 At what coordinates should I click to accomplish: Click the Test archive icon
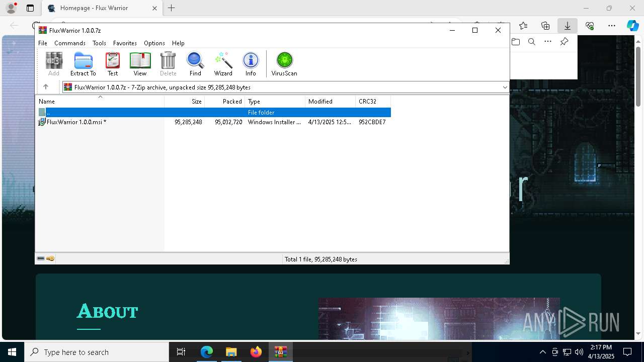pyautogui.click(x=113, y=64)
